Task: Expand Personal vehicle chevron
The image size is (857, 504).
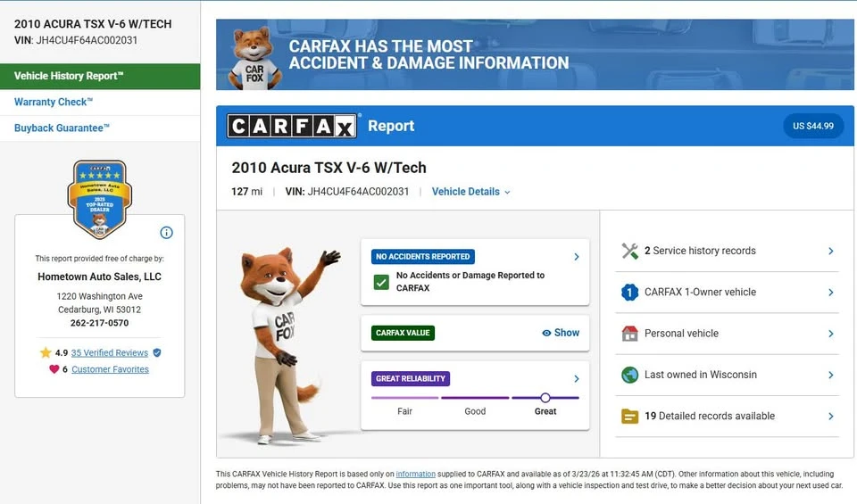Action: coord(831,334)
